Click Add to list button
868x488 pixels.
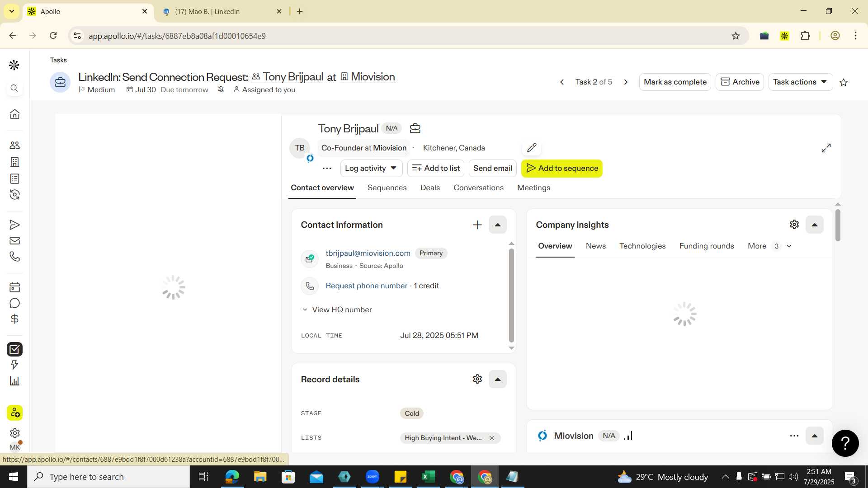tap(436, 168)
